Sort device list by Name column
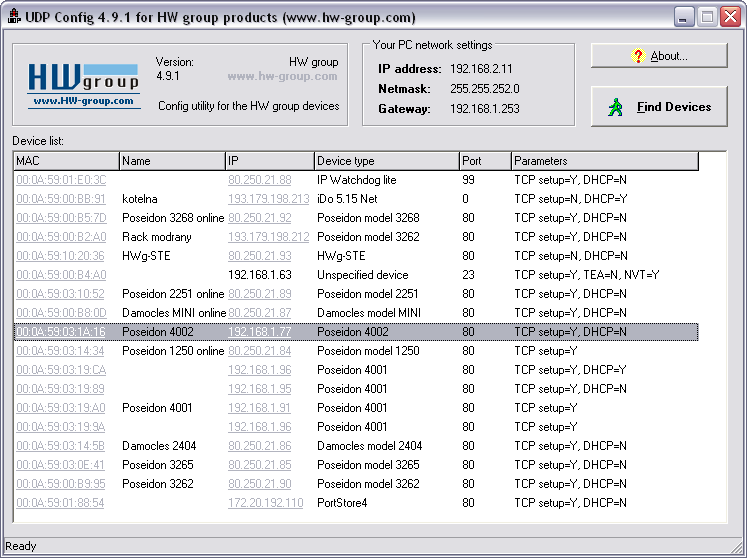 click(172, 161)
